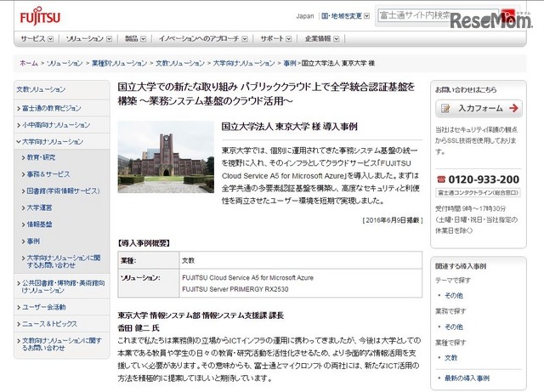Expand arrow next to サービス
Image resolution: width=544 pixels, height=392 pixels.
51,39
